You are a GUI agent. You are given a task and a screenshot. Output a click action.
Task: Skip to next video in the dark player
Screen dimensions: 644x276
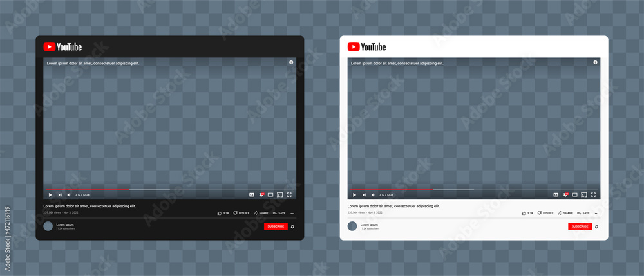click(x=60, y=195)
